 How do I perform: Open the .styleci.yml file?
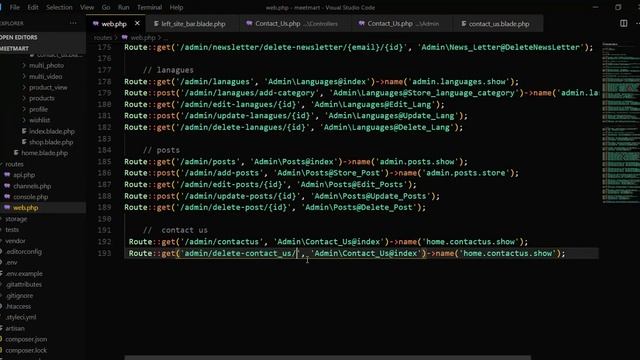(20, 317)
